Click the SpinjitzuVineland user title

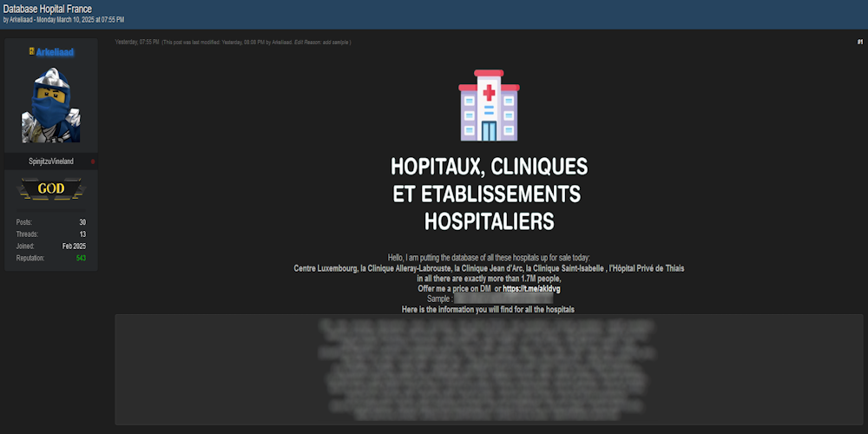click(50, 162)
